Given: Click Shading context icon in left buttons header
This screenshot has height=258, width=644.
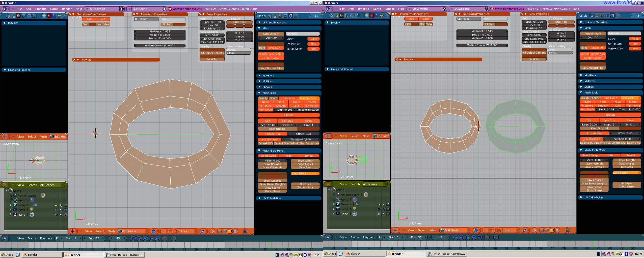Looking at the screenshot, I should click(19, 16).
